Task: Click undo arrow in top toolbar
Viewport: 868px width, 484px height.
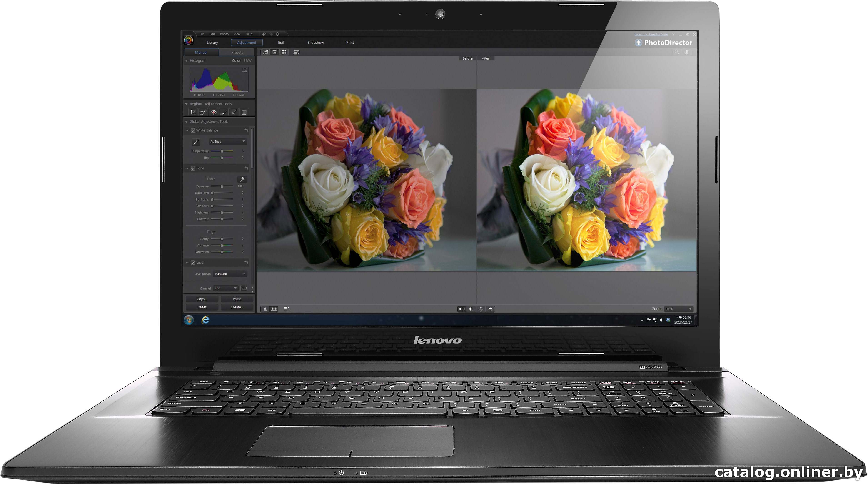Action: click(x=264, y=34)
